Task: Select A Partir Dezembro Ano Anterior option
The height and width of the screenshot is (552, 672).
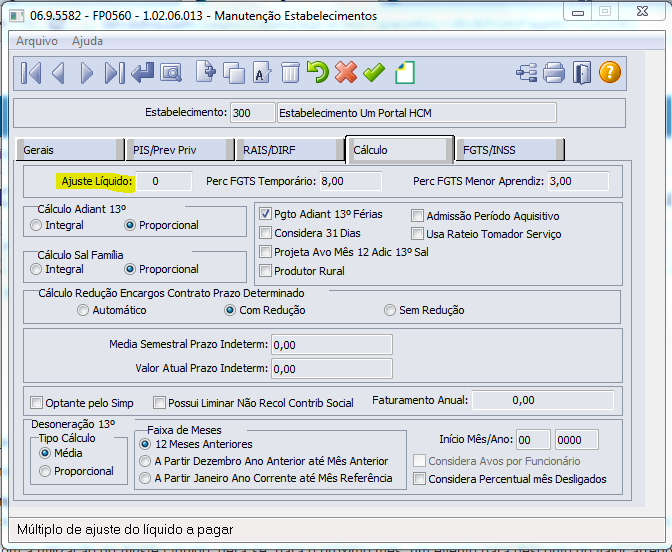Action: pyautogui.click(x=145, y=461)
